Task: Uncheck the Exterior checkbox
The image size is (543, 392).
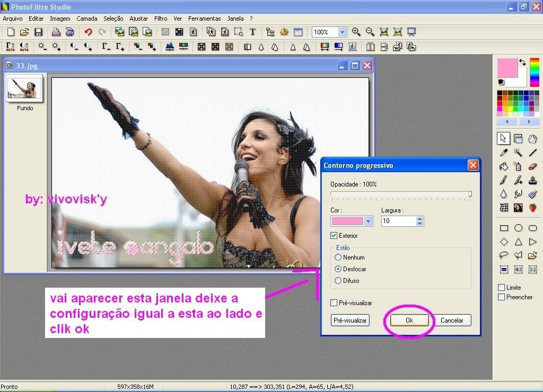Action: [x=334, y=236]
